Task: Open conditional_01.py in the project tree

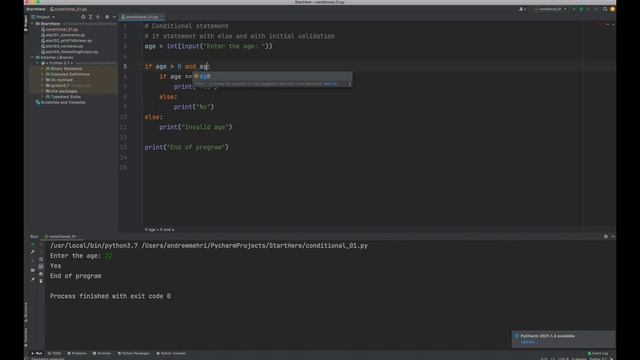Action: tap(62, 29)
